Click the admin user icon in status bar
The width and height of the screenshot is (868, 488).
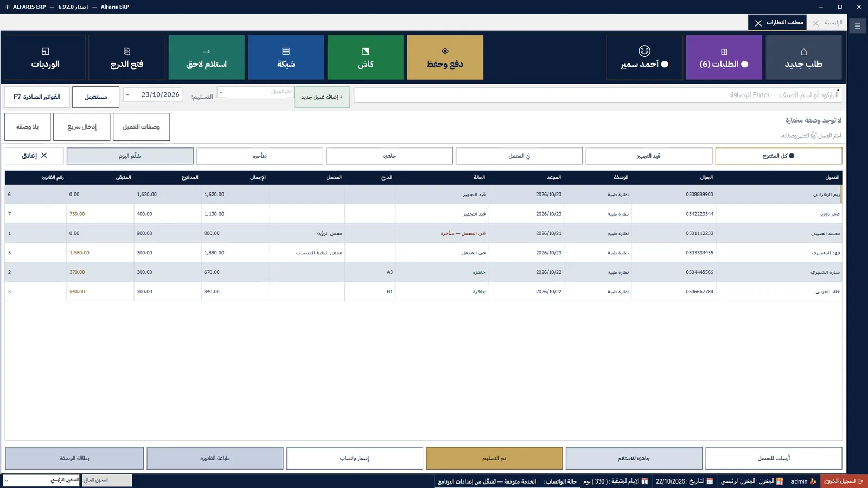(x=813, y=481)
